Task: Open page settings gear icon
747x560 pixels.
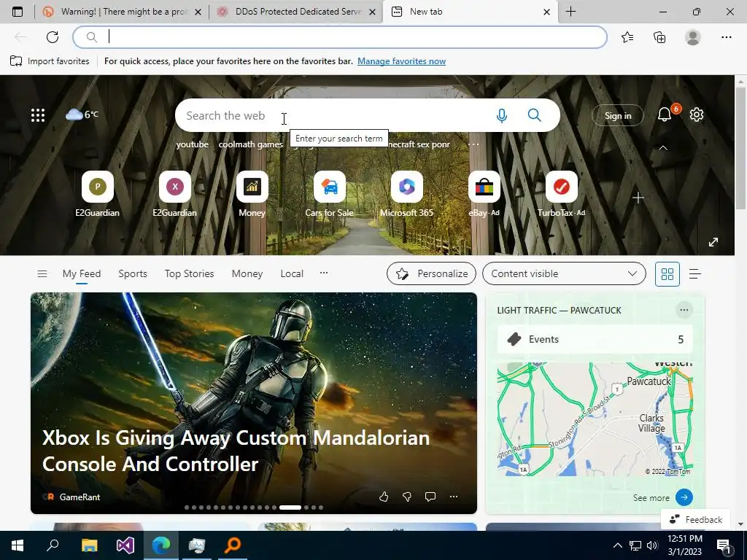Action: pyautogui.click(x=697, y=114)
